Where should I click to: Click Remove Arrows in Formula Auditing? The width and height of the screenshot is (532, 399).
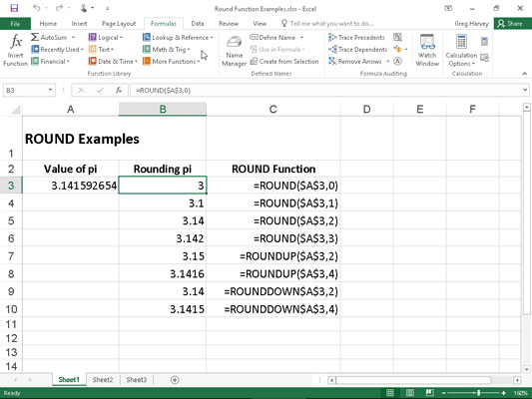[359, 62]
